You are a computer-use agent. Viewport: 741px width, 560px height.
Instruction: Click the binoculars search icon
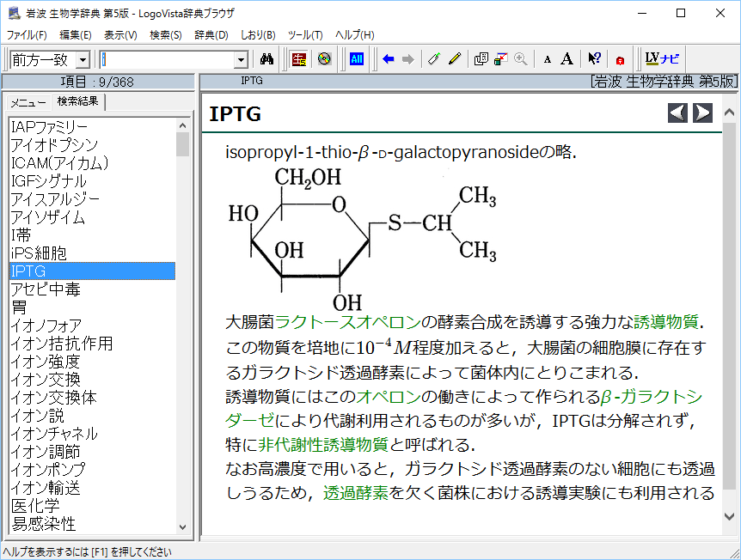[267, 58]
